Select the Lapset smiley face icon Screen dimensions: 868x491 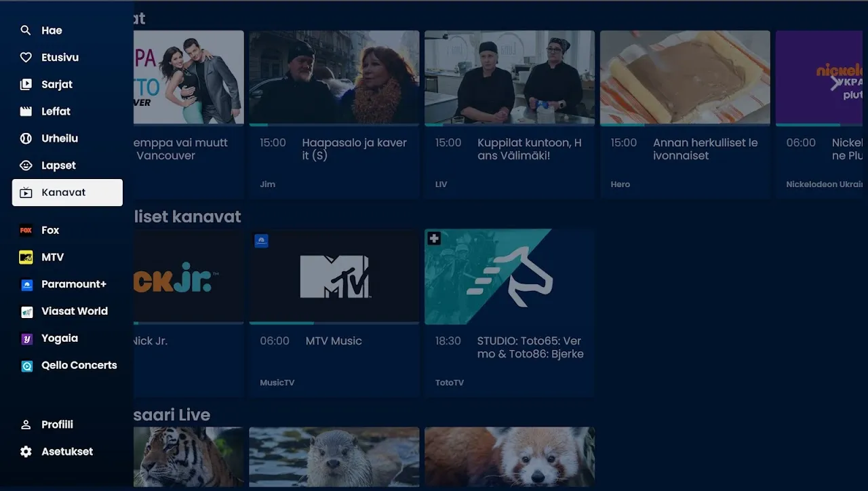[x=26, y=165]
